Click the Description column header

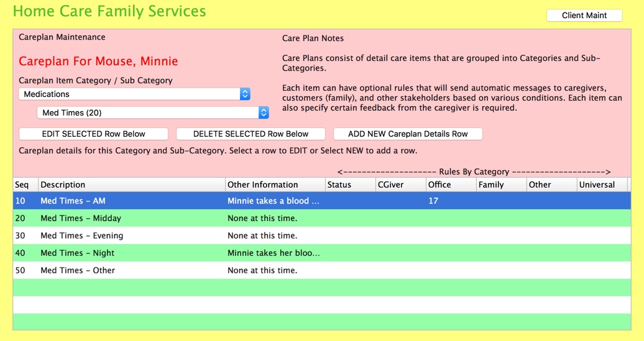pyautogui.click(x=131, y=184)
